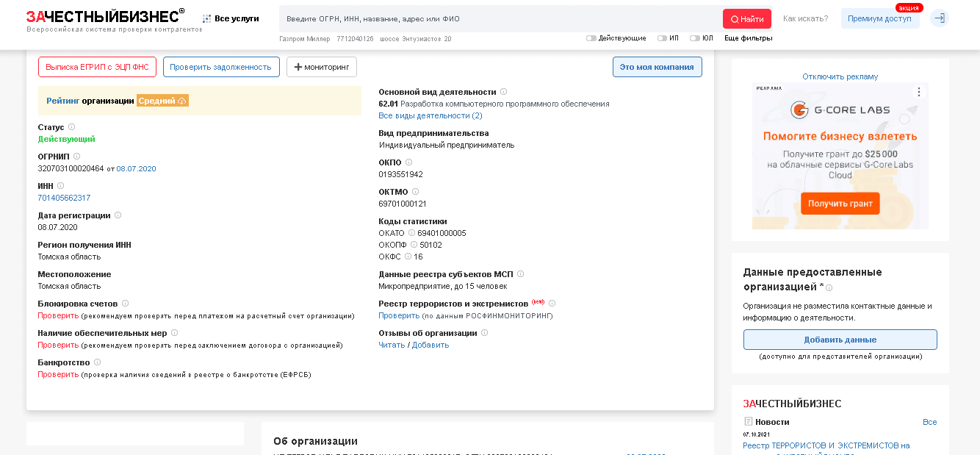Click the orange Получить грант ad button
The height and width of the screenshot is (455, 980).
click(840, 204)
